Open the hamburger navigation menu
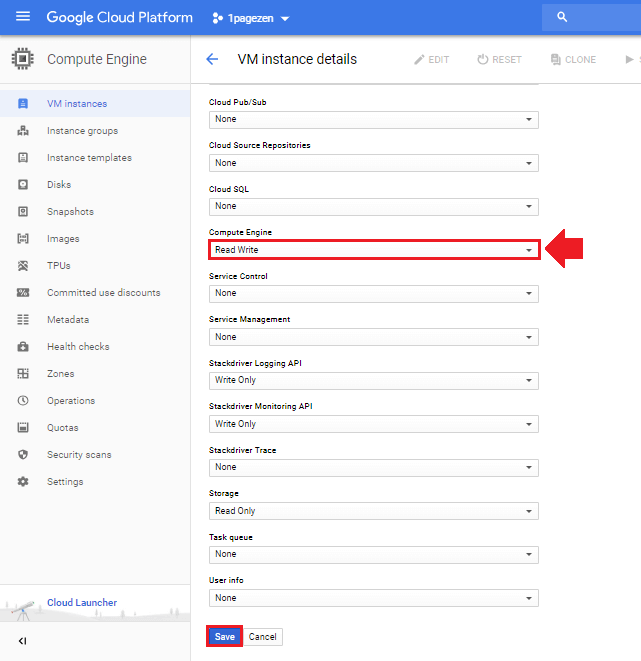Viewport: 641px width, 661px height. click(x=23, y=17)
